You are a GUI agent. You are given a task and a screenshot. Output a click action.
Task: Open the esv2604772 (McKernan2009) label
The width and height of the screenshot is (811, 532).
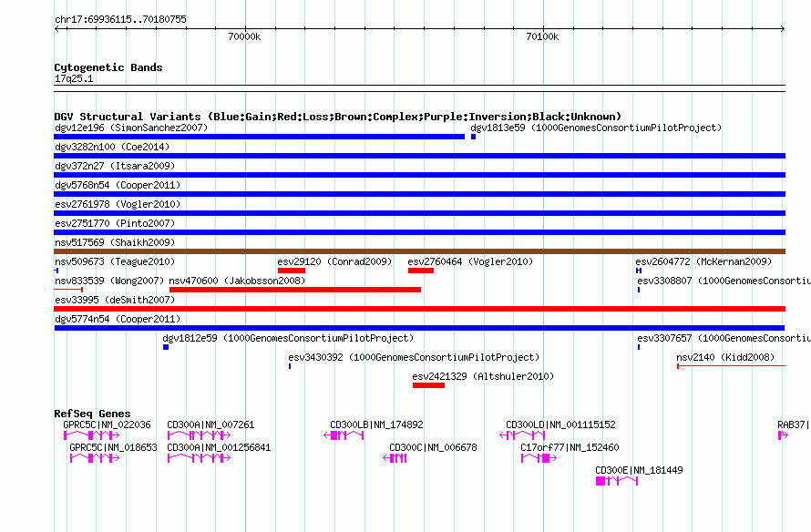point(703,261)
